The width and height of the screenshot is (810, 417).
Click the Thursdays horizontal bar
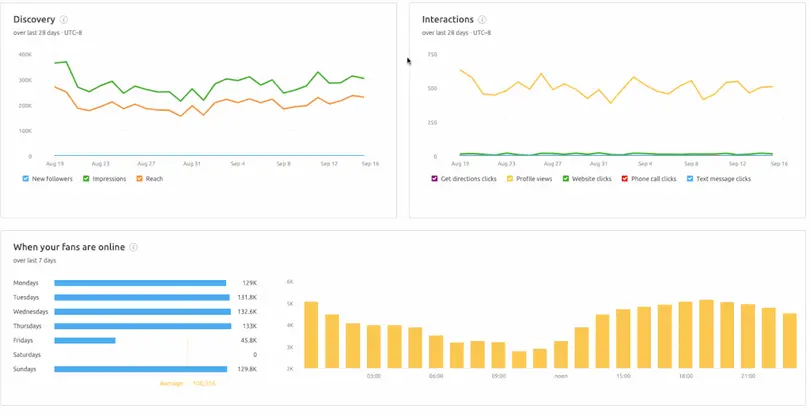[141, 326]
